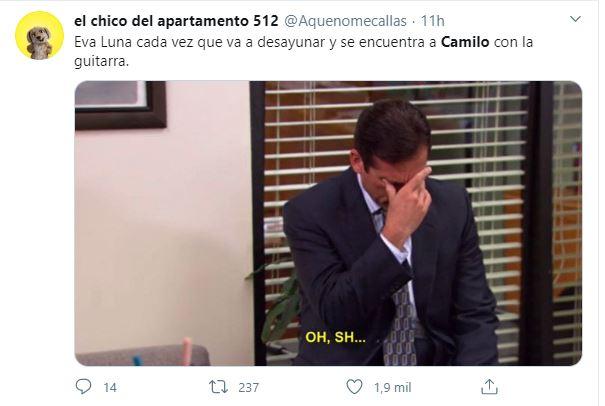
Task: Like the tweet with the heart icon
Action: point(354,387)
